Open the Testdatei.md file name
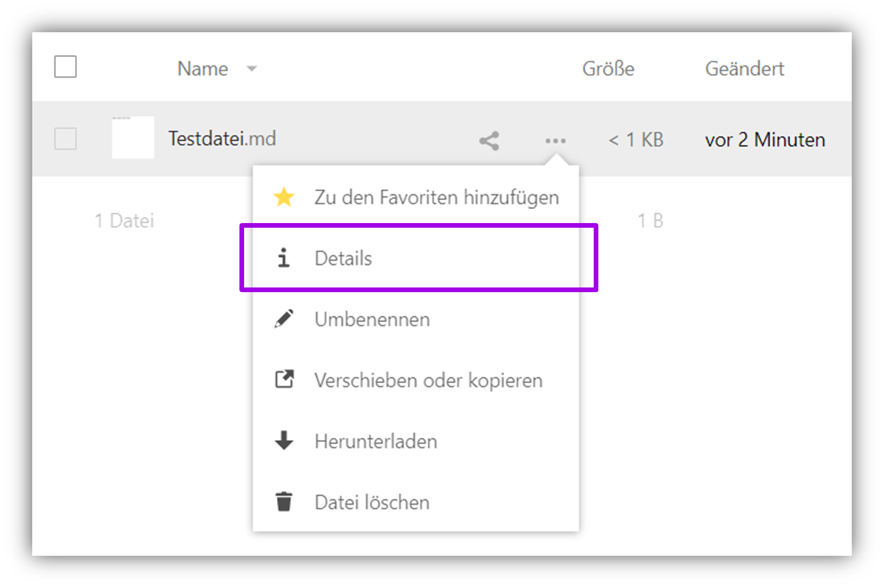Image resolution: width=884 pixels, height=588 pixels. tap(222, 139)
